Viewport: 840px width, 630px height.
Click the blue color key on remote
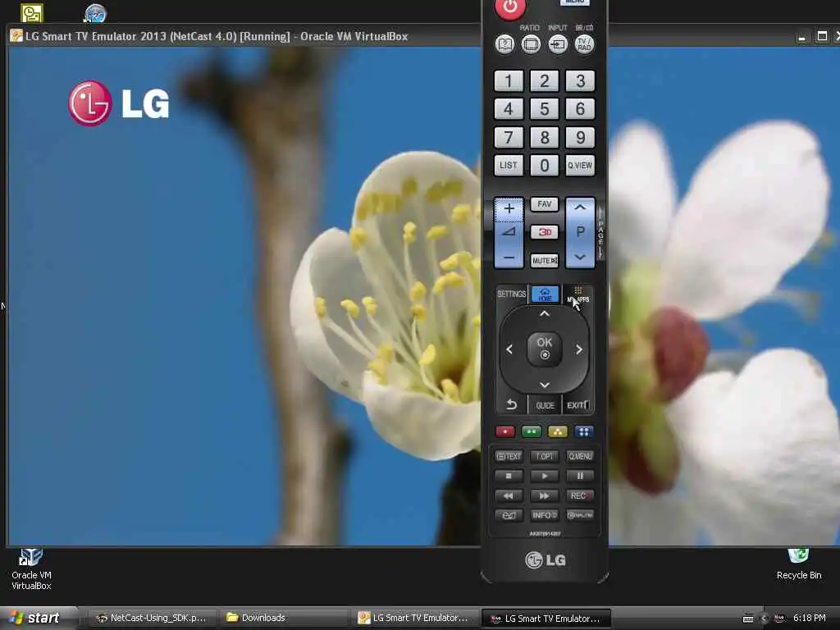[x=584, y=431]
